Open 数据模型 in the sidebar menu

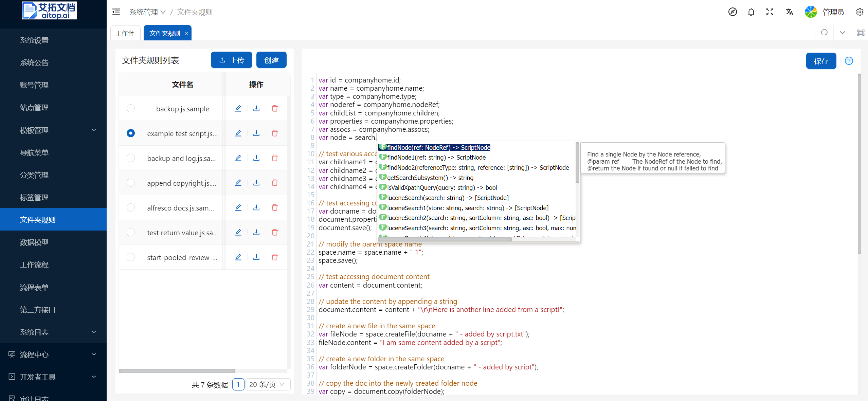[34, 242]
